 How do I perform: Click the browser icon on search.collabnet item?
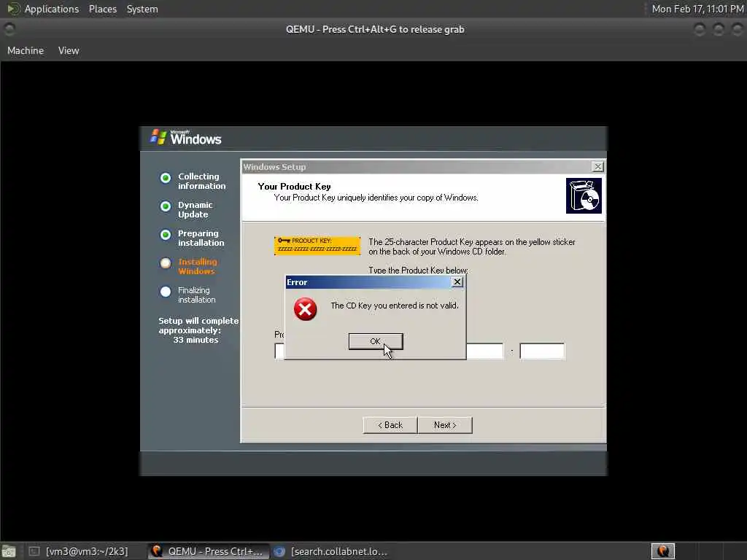click(x=279, y=551)
